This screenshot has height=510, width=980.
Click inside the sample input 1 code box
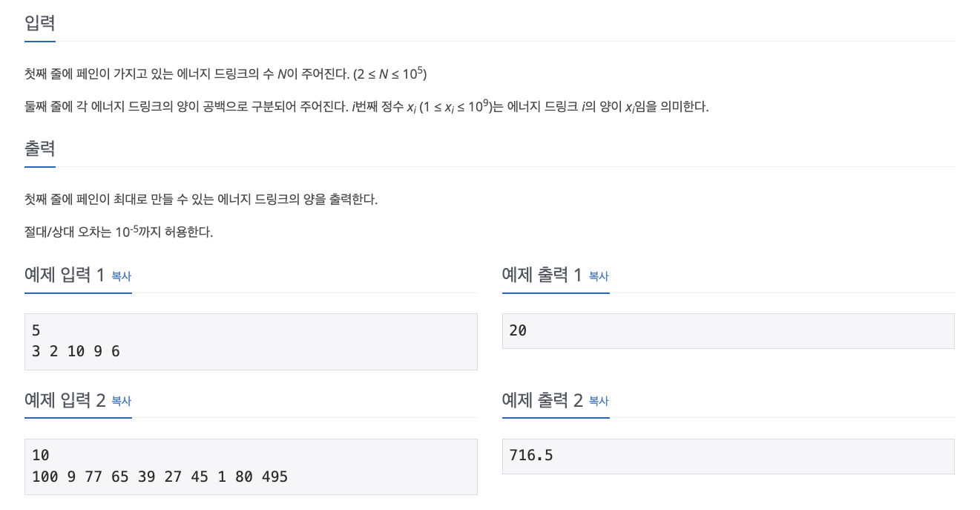(x=250, y=341)
